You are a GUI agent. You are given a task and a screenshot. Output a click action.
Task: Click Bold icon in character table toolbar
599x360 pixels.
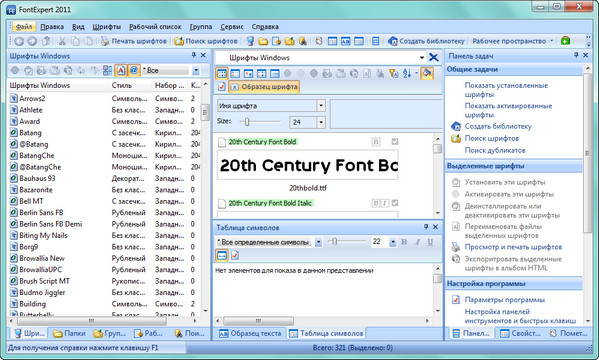coord(404,242)
